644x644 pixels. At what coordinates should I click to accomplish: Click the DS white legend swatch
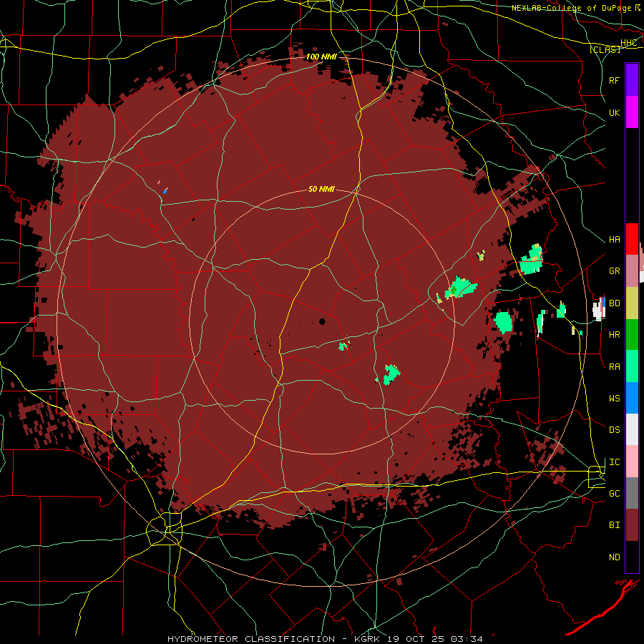[632, 429]
